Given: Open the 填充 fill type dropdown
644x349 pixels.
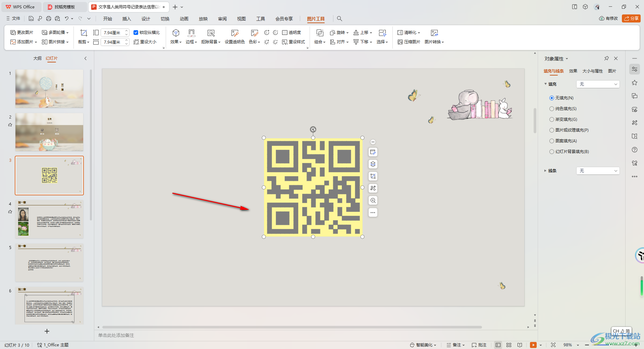Looking at the screenshot, I should coord(598,84).
